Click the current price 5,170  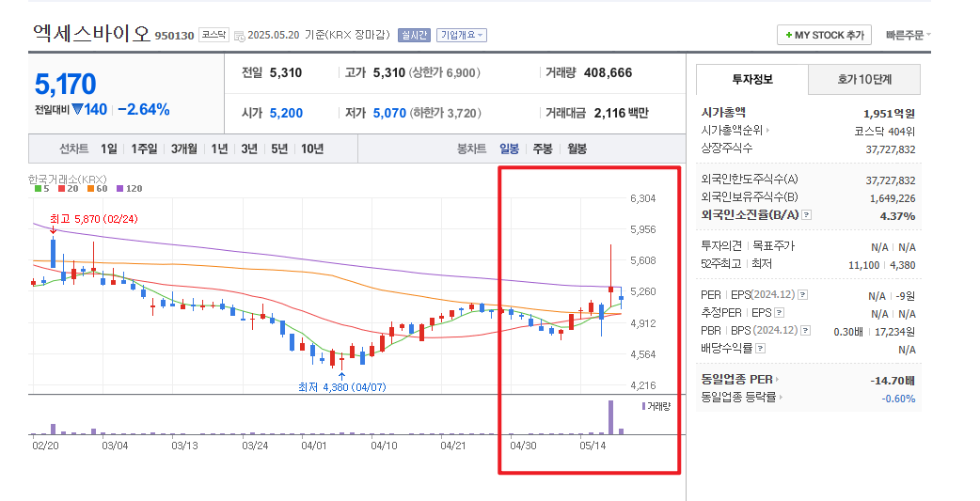[x=66, y=85]
